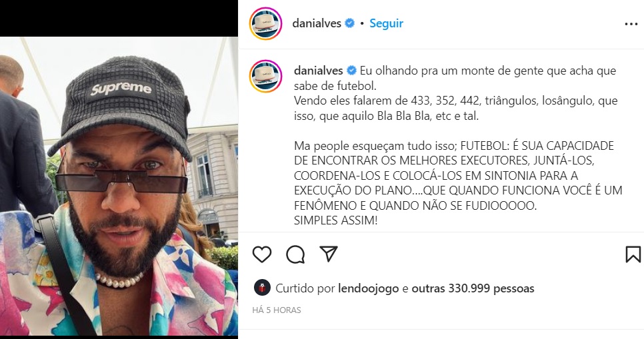The image size is (644, 339).
Task: Open danialves username in caption
Action: click(x=318, y=71)
